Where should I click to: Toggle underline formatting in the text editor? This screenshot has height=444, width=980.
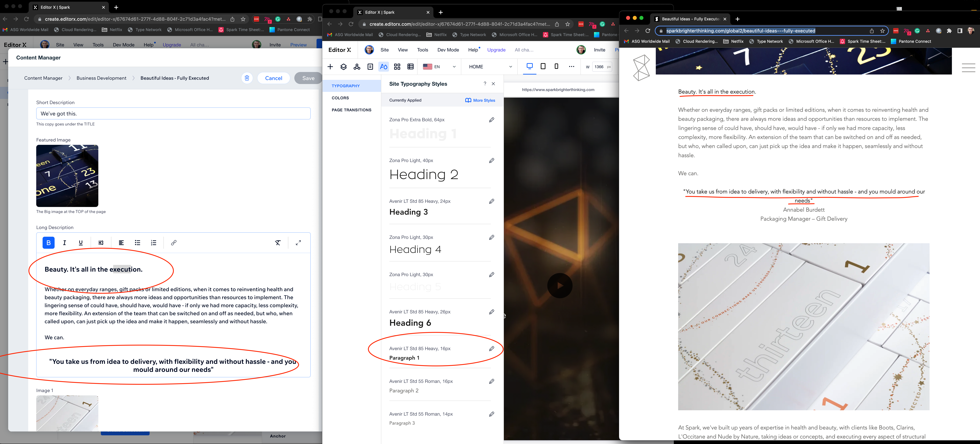coord(81,243)
